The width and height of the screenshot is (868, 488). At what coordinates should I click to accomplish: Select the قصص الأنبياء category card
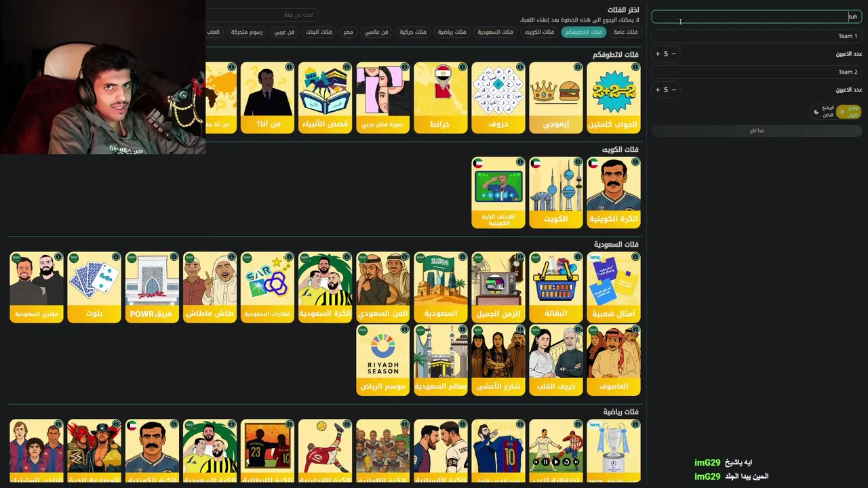(x=325, y=98)
